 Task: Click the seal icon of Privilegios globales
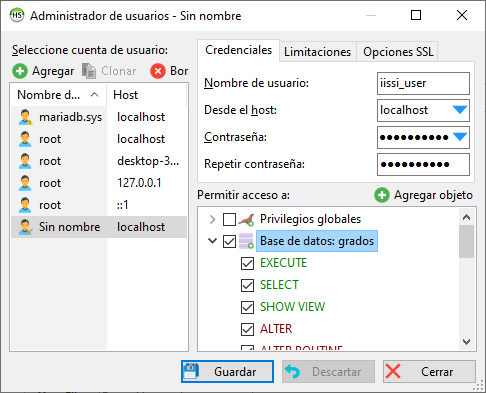coord(246,219)
